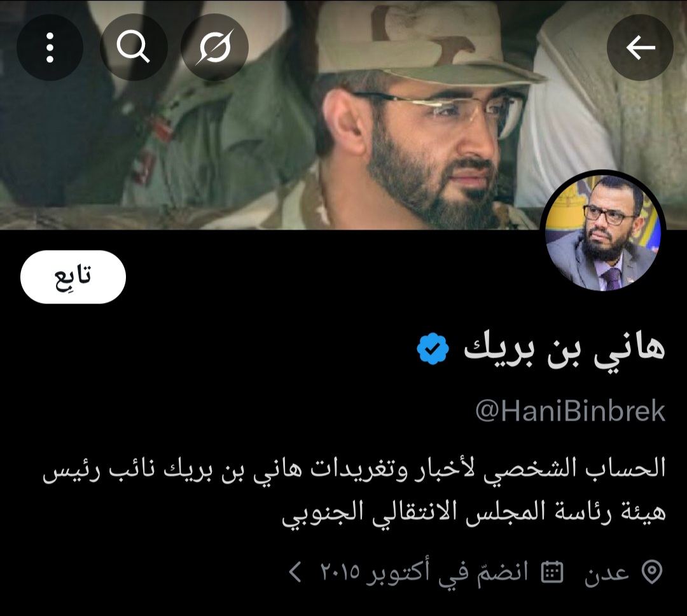Image resolution: width=687 pixels, height=616 pixels.
Task: Expand account details via chevron arrow
Action: pyautogui.click(x=296, y=571)
